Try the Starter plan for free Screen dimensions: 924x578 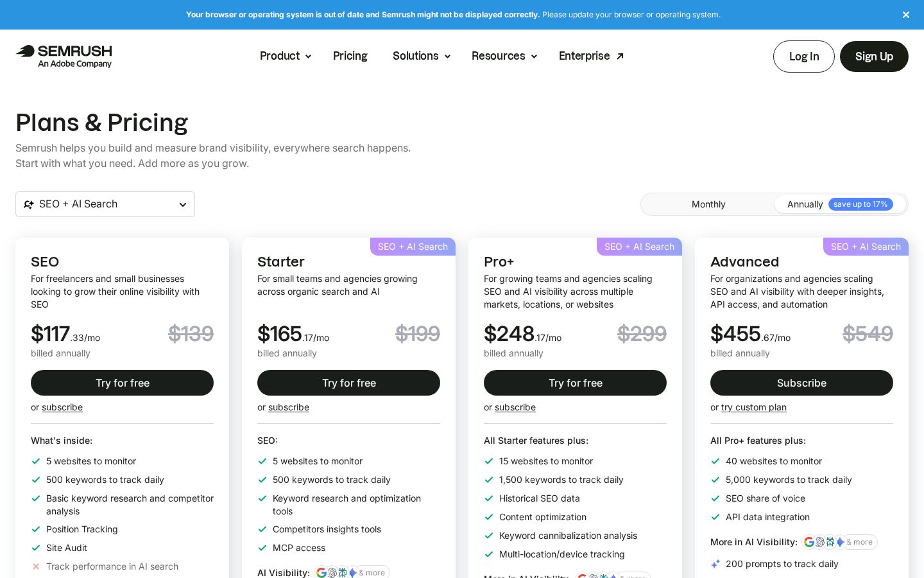click(348, 383)
